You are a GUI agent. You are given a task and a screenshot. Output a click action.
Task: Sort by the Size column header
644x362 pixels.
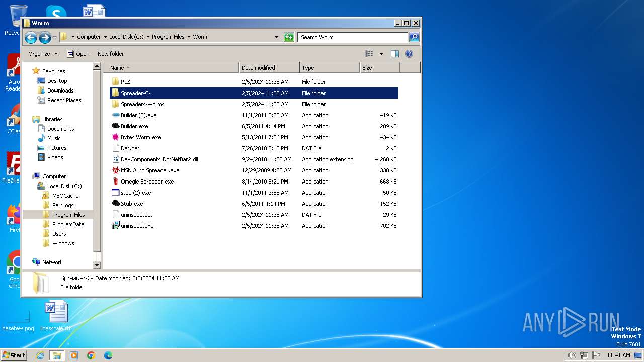click(380, 68)
